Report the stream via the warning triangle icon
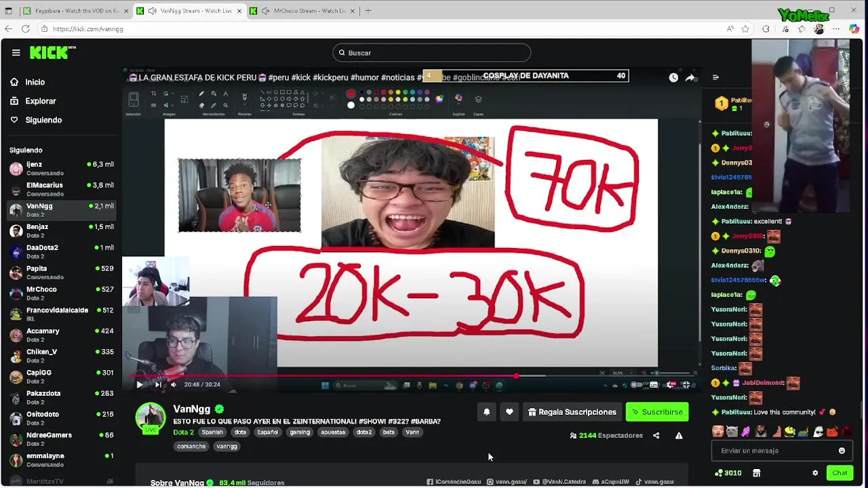 [x=679, y=436]
